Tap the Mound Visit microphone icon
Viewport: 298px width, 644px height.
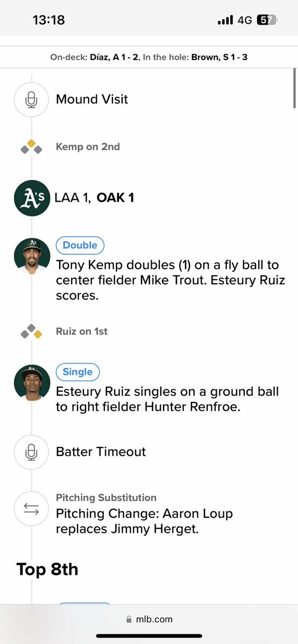pos(32,100)
